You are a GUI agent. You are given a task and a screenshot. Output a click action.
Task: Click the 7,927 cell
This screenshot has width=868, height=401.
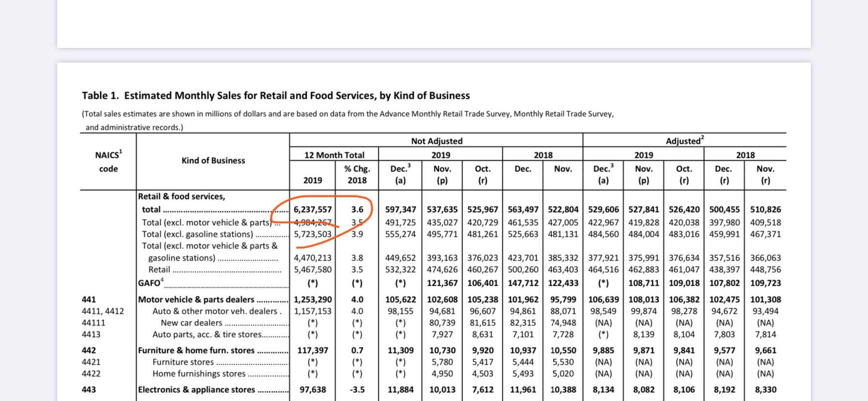(442, 334)
